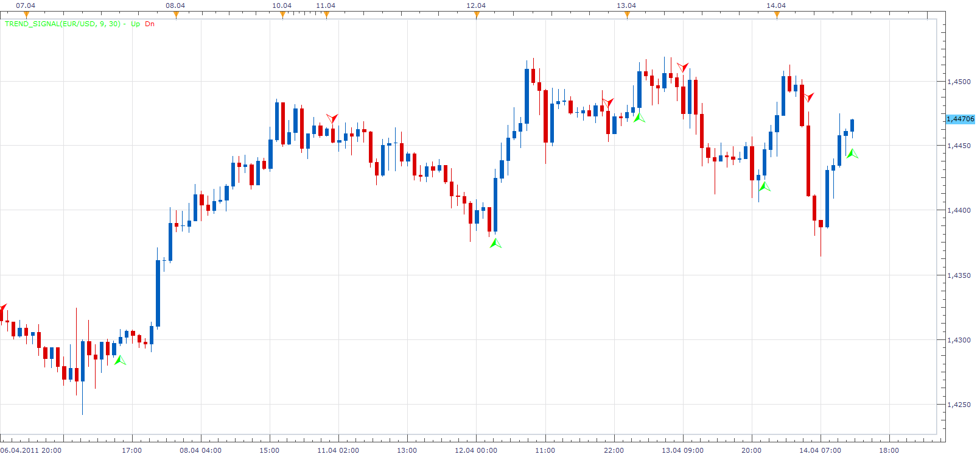Select the 12.04 orange day marker
This screenshot has width=980, height=457.
pos(477,15)
